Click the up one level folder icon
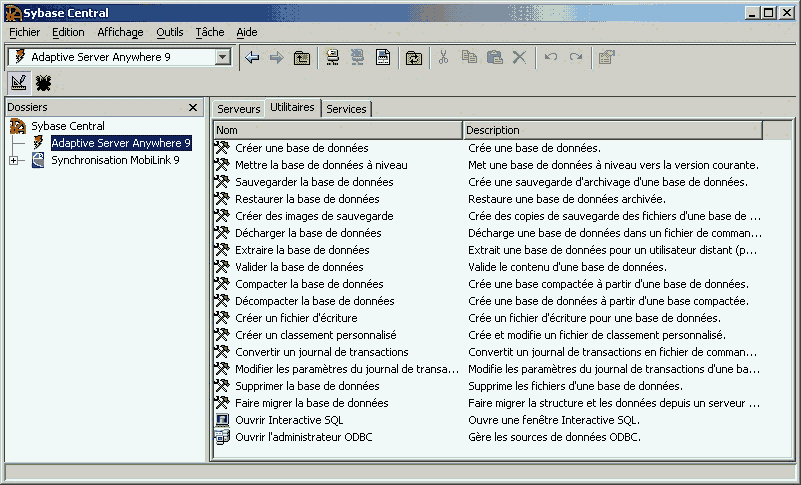This screenshot has height=485, width=801. click(302, 58)
